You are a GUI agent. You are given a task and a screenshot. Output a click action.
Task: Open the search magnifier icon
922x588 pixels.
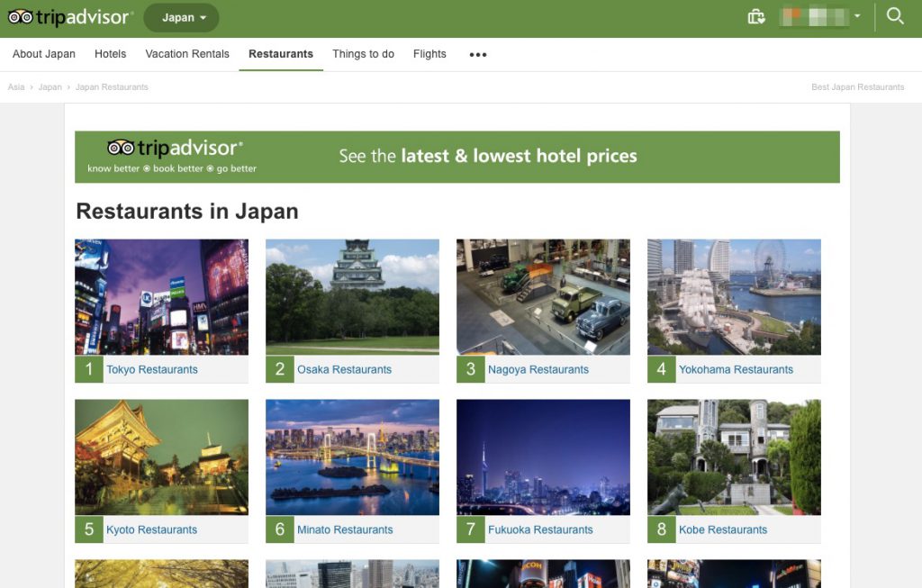pyautogui.click(x=895, y=16)
